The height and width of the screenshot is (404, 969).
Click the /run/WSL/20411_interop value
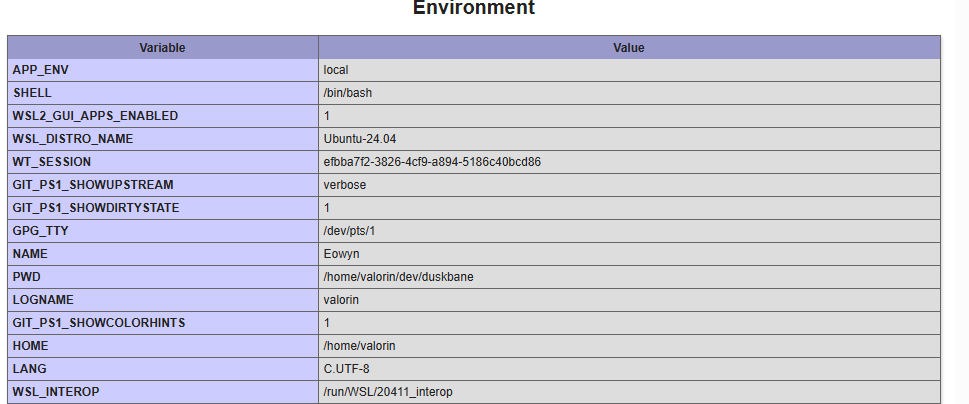pos(394,392)
